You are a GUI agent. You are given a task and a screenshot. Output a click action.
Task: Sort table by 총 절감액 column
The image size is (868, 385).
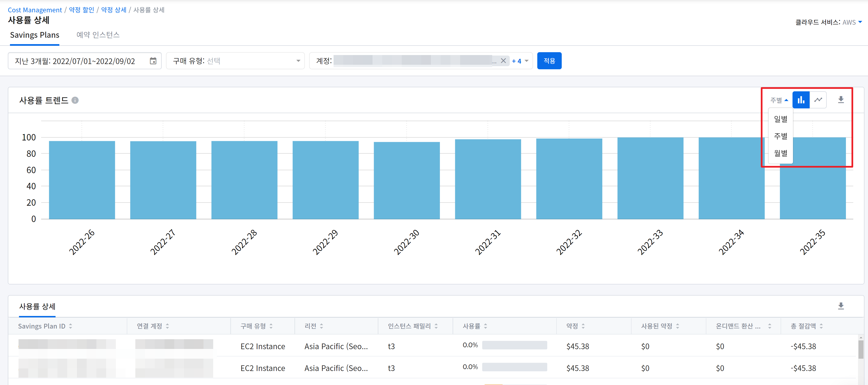click(821, 326)
